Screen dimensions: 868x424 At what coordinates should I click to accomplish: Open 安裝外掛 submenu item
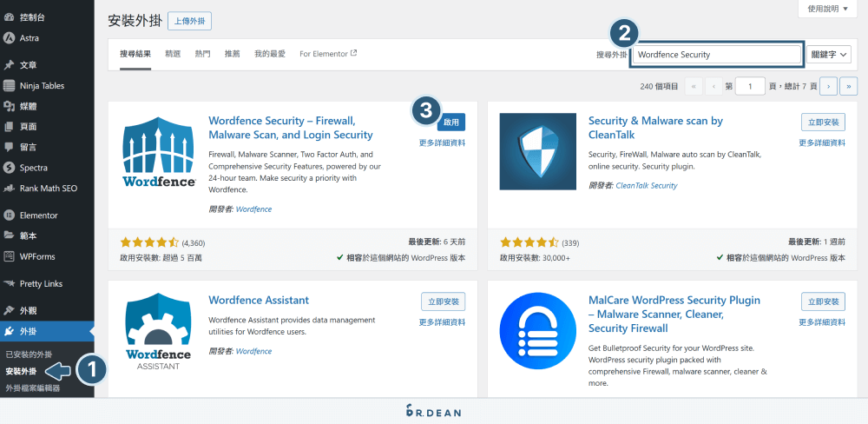click(x=21, y=371)
